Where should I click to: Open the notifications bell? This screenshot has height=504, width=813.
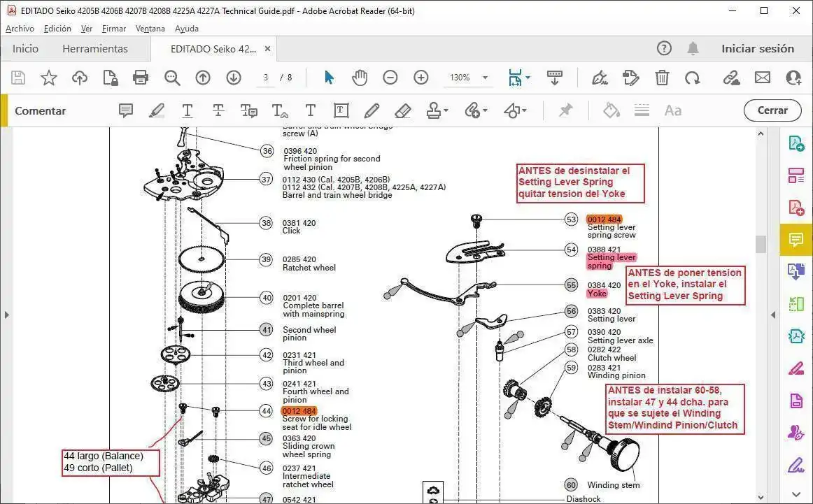(693, 49)
